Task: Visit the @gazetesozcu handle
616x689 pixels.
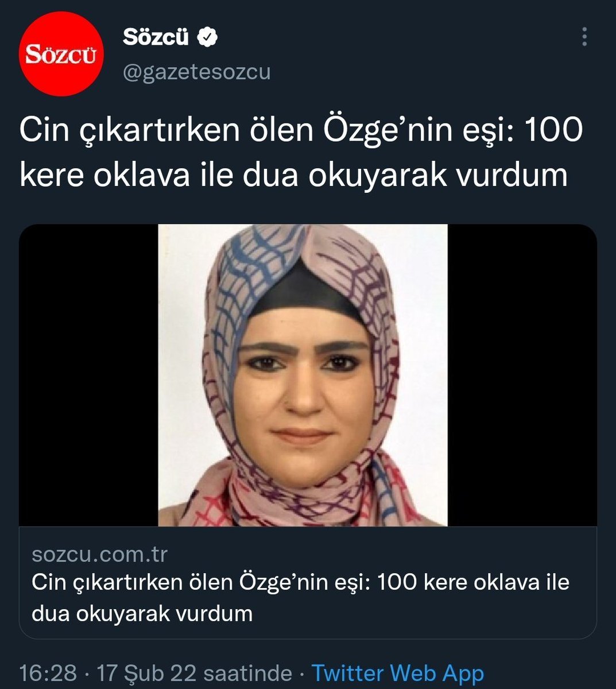Action: coord(196,72)
